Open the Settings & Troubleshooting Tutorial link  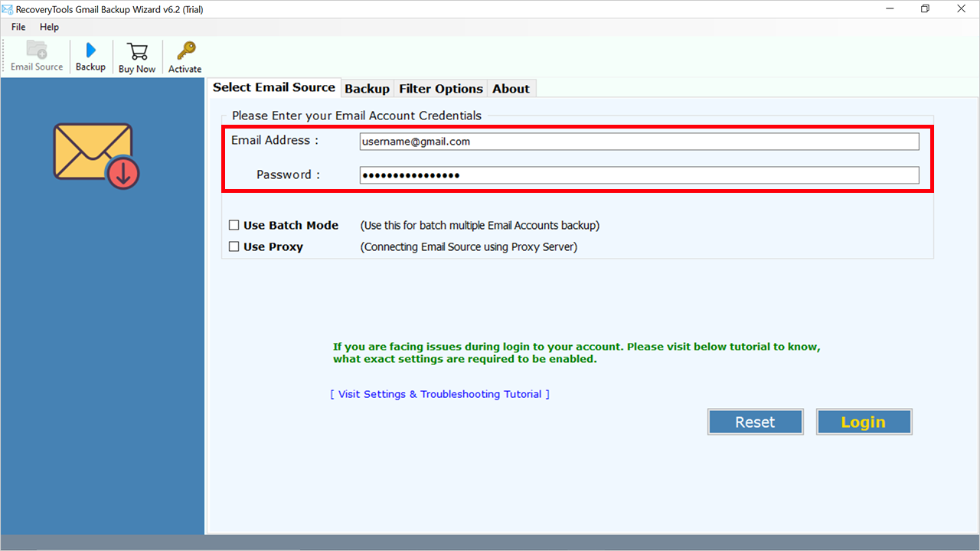[x=439, y=393]
